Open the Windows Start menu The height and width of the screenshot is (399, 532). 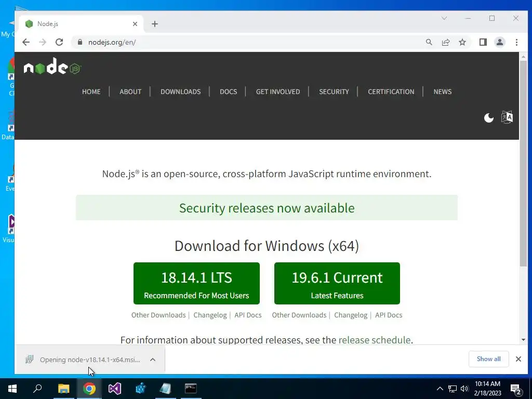tap(12, 389)
